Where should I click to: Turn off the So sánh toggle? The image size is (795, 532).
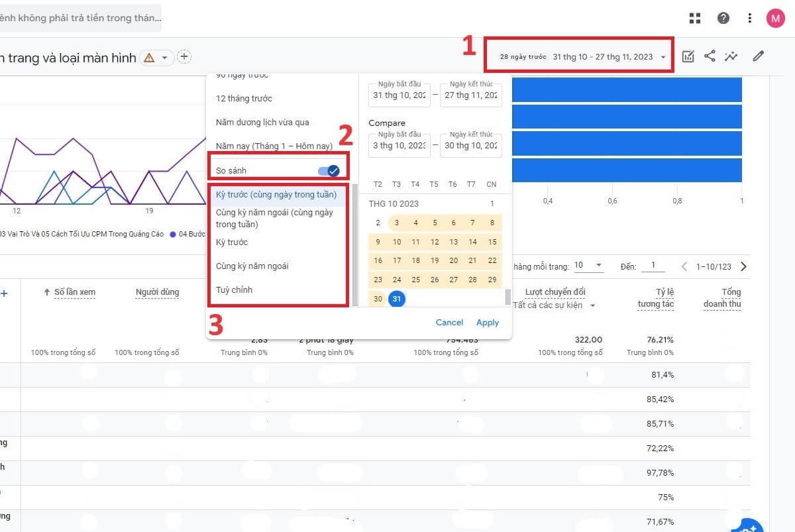tap(329, 171)
